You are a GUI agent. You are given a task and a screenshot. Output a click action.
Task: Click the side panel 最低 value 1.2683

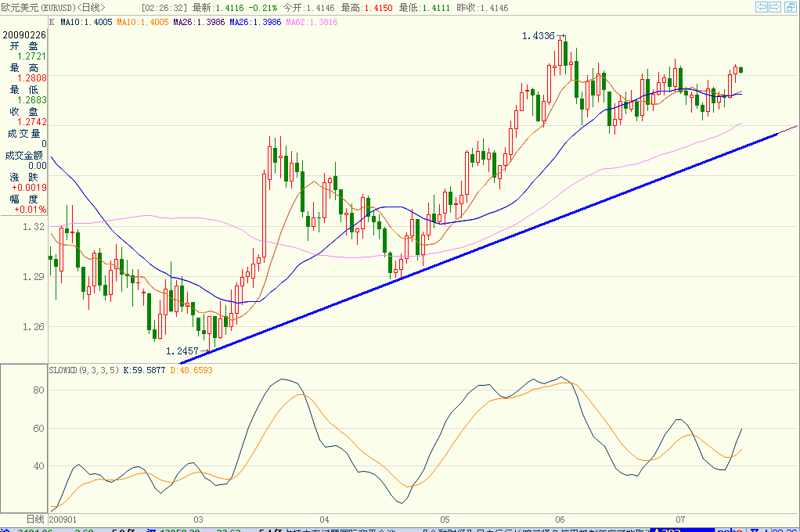click(31, 100)
